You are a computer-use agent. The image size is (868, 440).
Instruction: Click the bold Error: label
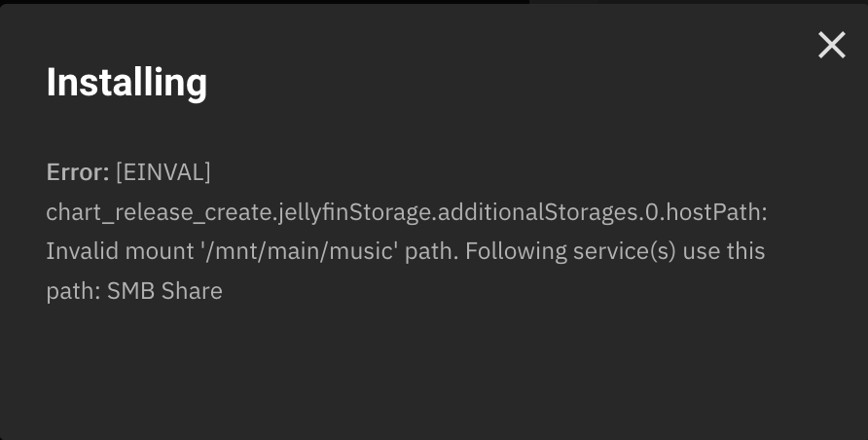78,172
